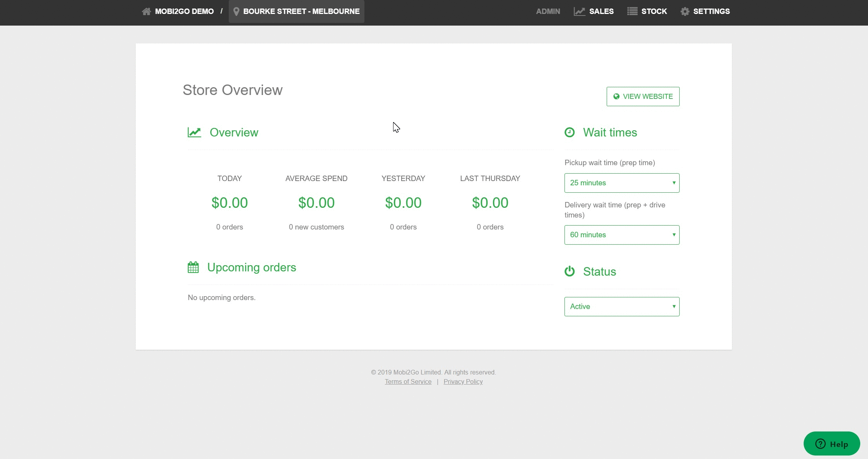868x459 pixels.
Task: Click the location pin icon in header
Action: [236, 12]
